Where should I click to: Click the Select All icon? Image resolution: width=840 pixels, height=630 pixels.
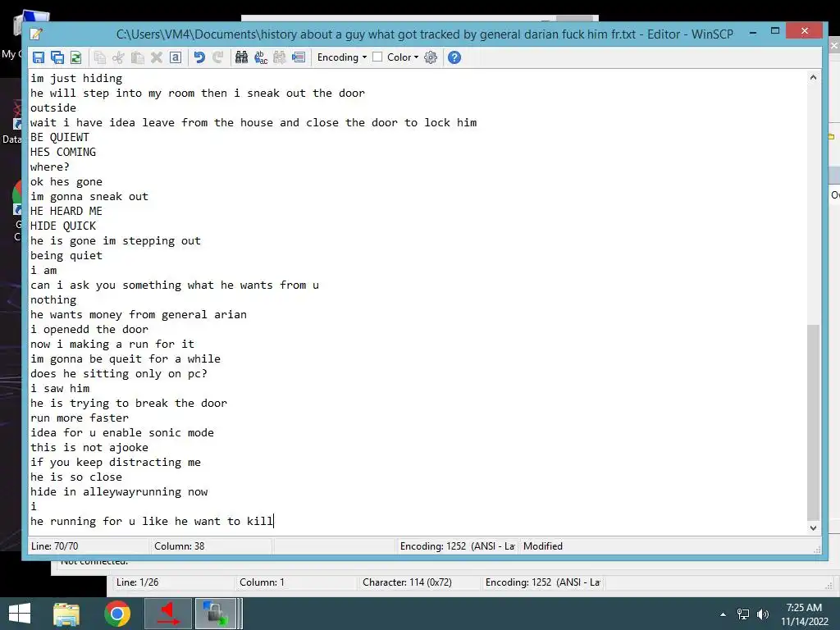click(x=176, y=57)
